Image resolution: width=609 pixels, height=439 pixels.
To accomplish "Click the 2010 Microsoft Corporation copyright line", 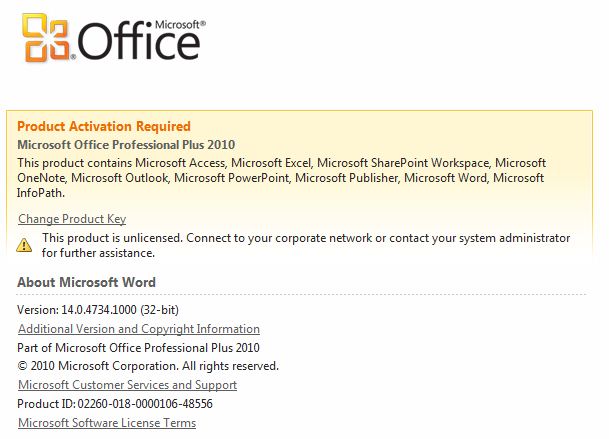I will (x=148, y=366).
